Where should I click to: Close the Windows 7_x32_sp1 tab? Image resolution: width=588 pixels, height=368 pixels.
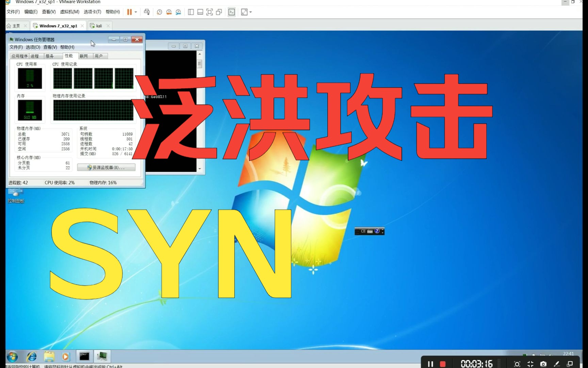pos(82,26)
